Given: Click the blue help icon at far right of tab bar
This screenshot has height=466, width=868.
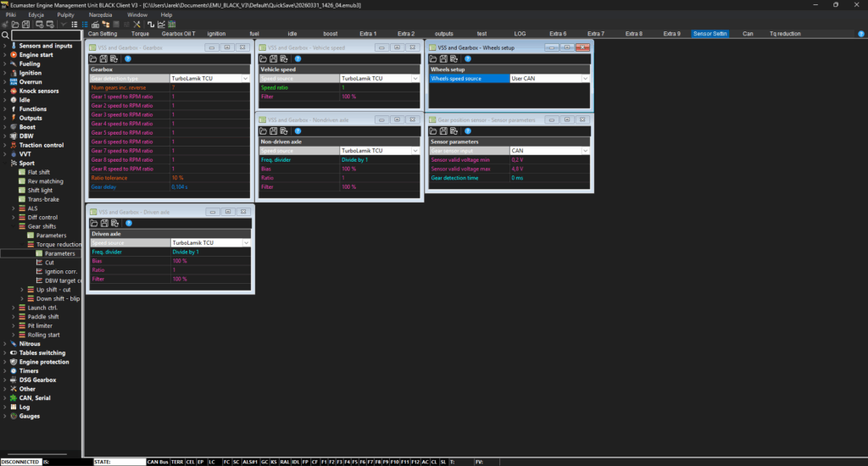Looking at the screenshot, I should pyautogui.click(x=861, y=34).
